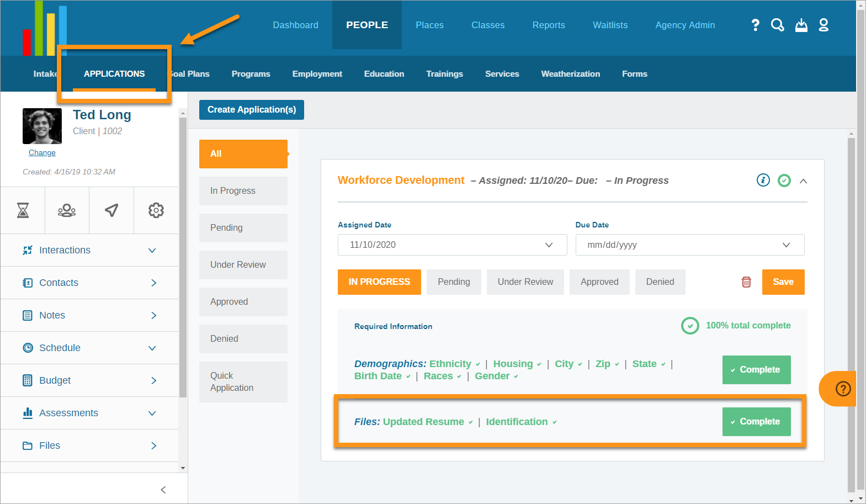Click the Files folder icon

28,445
